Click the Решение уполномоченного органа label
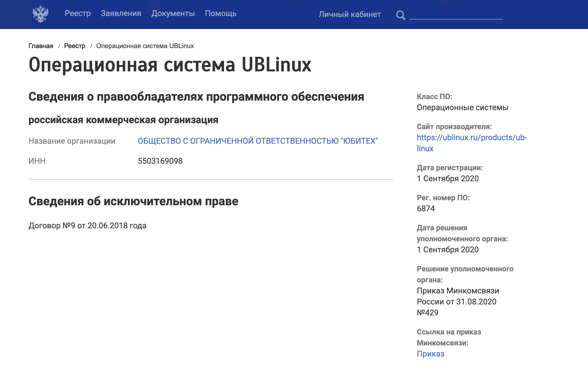 point(465,274)
